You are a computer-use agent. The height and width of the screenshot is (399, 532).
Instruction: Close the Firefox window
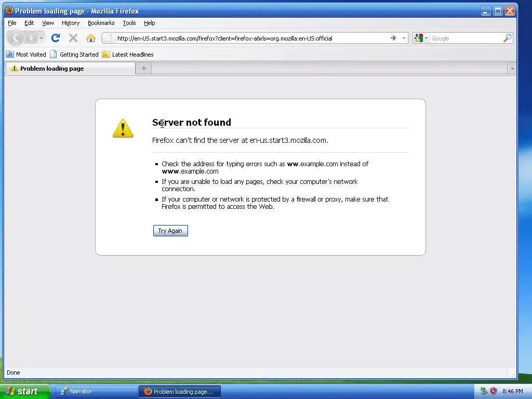(x=510, y=11)
